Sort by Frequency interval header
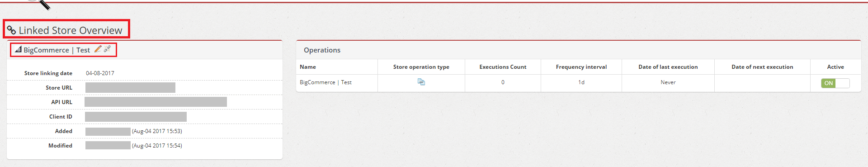Image resolution: width=868 pixels, height=167 pixels. click(581, 67)
